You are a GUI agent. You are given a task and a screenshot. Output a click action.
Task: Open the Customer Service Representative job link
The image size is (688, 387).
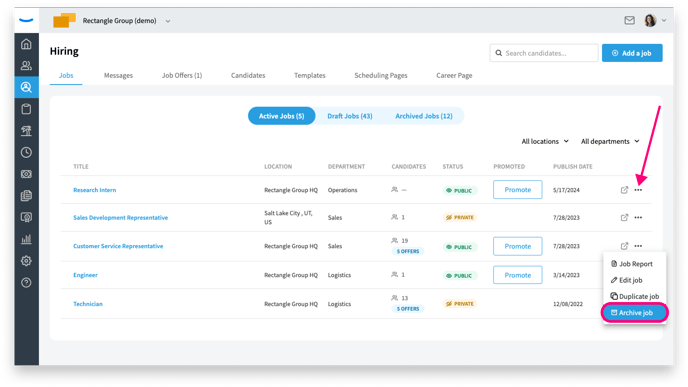point(118,246)
